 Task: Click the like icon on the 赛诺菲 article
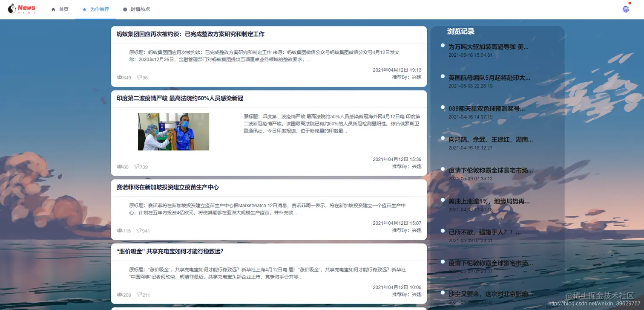tap(119, 231)
